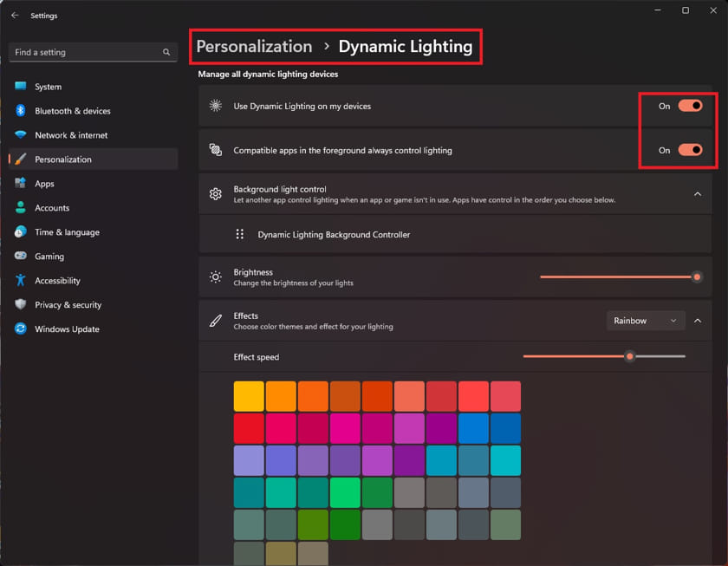The width and height of the screenshot is (728, 566).
Task: Select Dynamic Lighting Background Controller row
Action: point(455,234)
